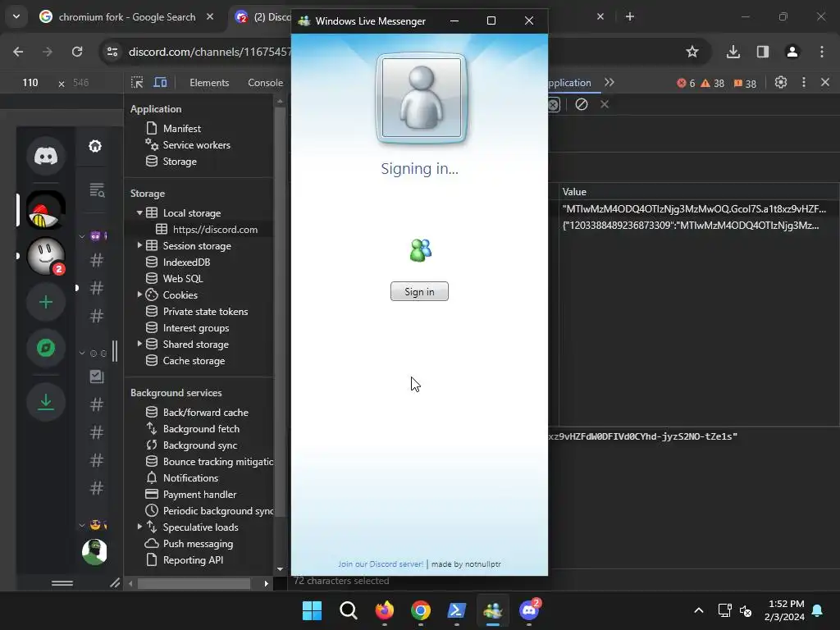This screenshot has height=630, width=840.
Task: Select Interest groups entry
Action: 195,328
